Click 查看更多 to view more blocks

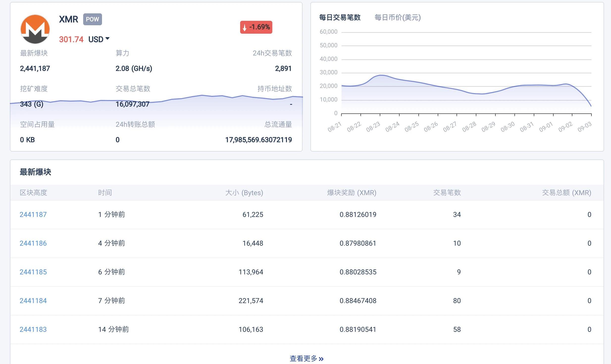pyautogui.click(x=304, y=358)
